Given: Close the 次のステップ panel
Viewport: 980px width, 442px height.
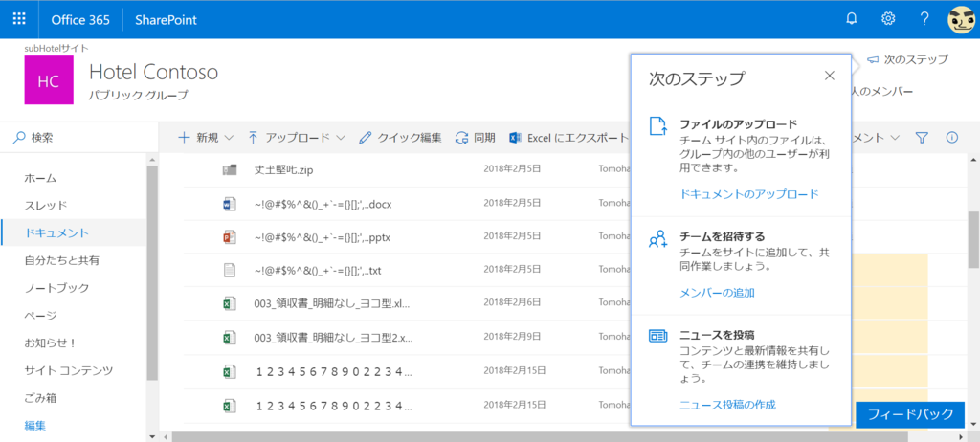Looking at the screenshot, I should click(x=830, y=76).
